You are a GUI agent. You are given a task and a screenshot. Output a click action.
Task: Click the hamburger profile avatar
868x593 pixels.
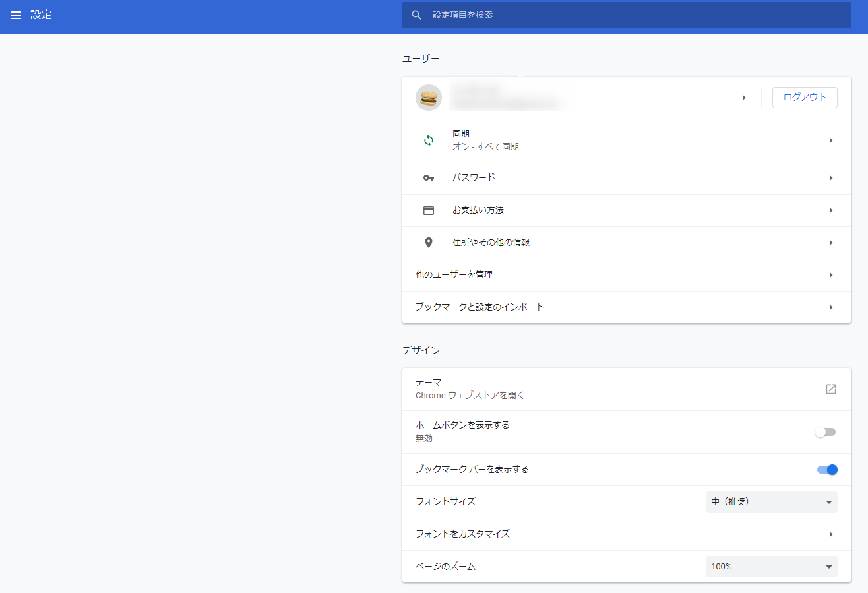click(x=429, y=98)
